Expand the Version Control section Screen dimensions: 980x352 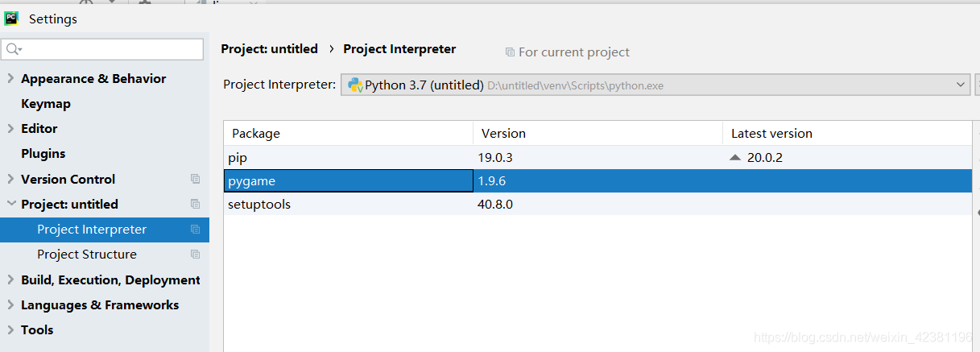10,179
